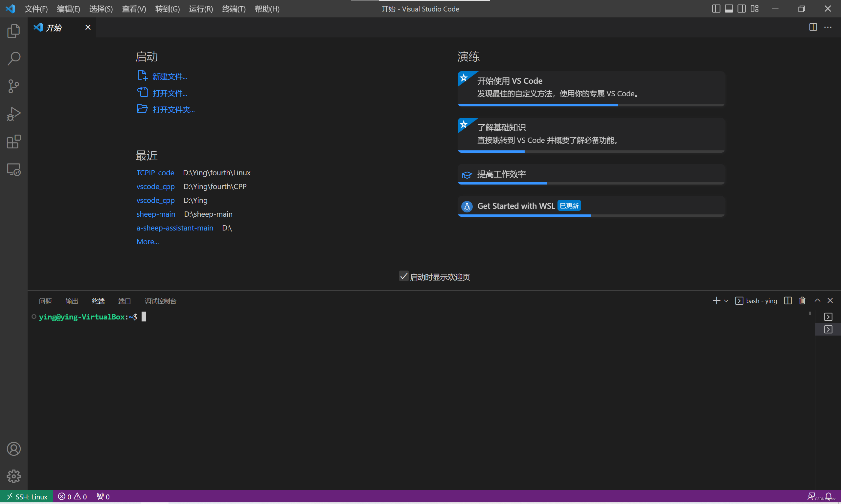Click the 打开文件夹 link

(174, 109)
